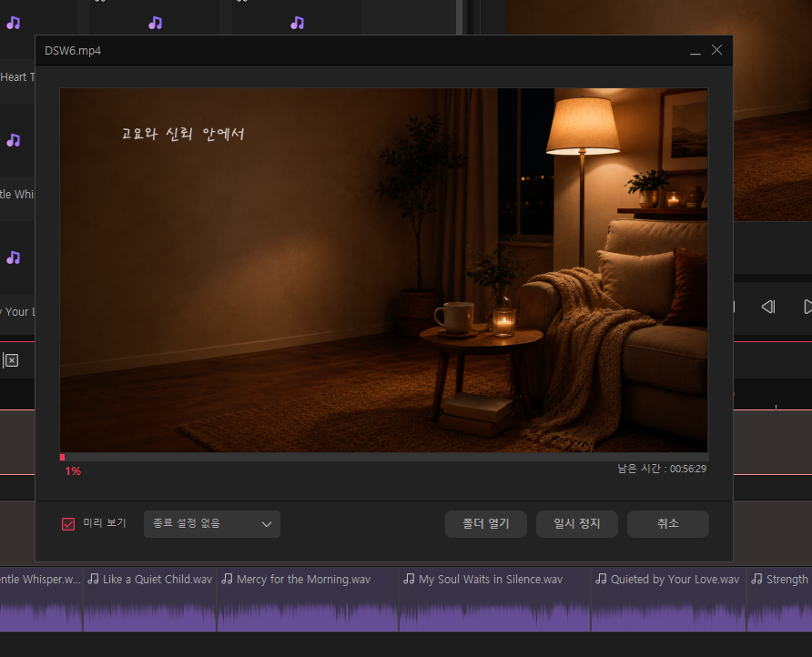Click the note icon on Quieted by Your Love.wav
The image size is (812, 657).
(601, 579)
